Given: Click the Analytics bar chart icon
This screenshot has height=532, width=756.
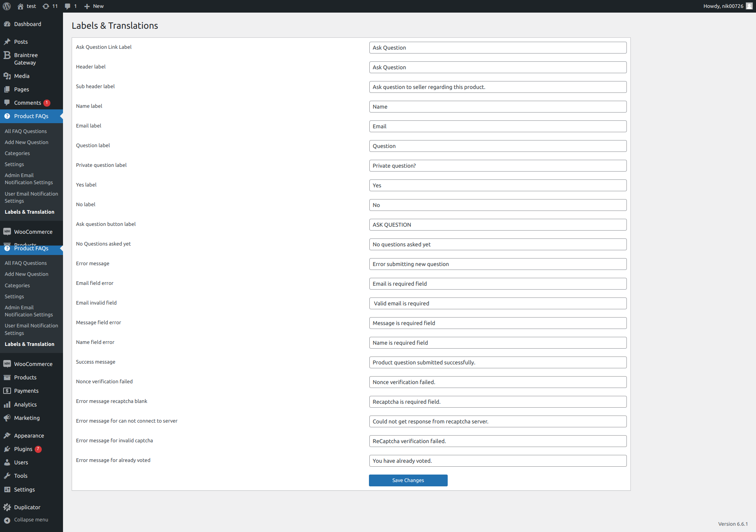Looking at the screenshot, I should coord(7,405).
